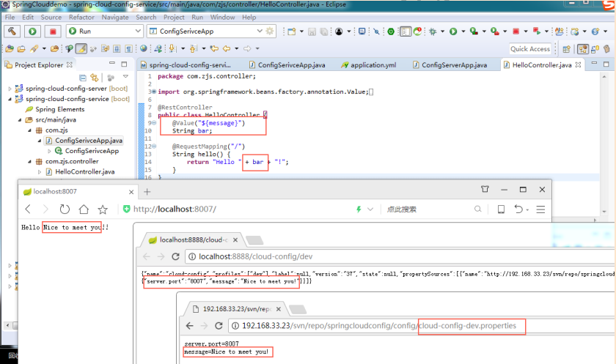This screenshot has width=616, height=364.
Task: Toggle Show Whitespace Characters pilcrow icon
Action: point(129,48)
